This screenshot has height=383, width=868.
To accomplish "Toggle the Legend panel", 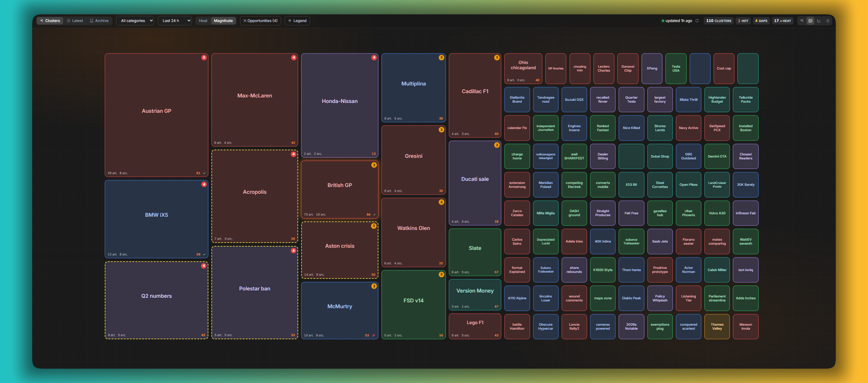I will click(297, 21).
